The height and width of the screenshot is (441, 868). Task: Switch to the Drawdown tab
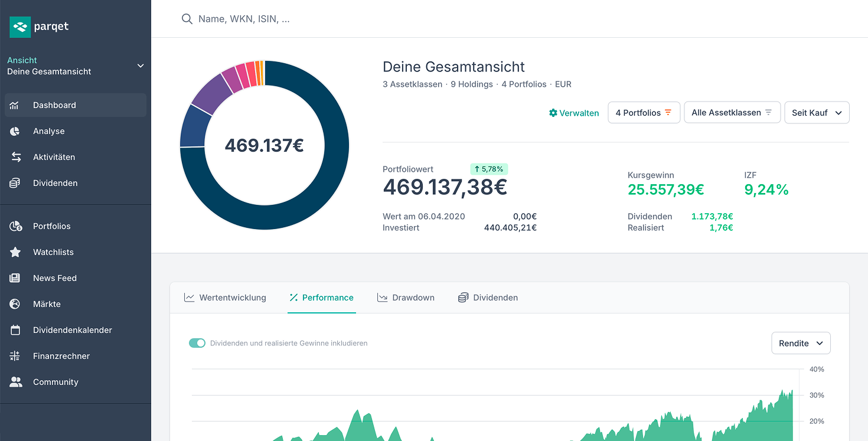pos(406,297)
